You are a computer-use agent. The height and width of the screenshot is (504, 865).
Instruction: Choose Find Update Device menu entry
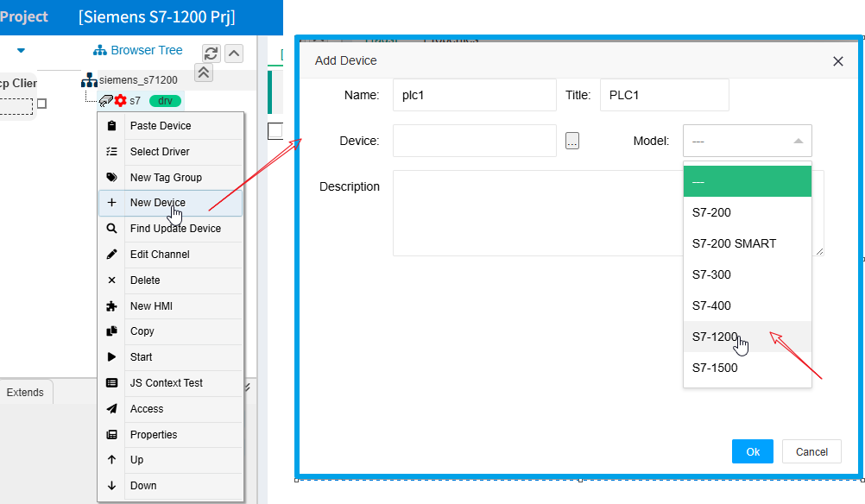point(171,229)
